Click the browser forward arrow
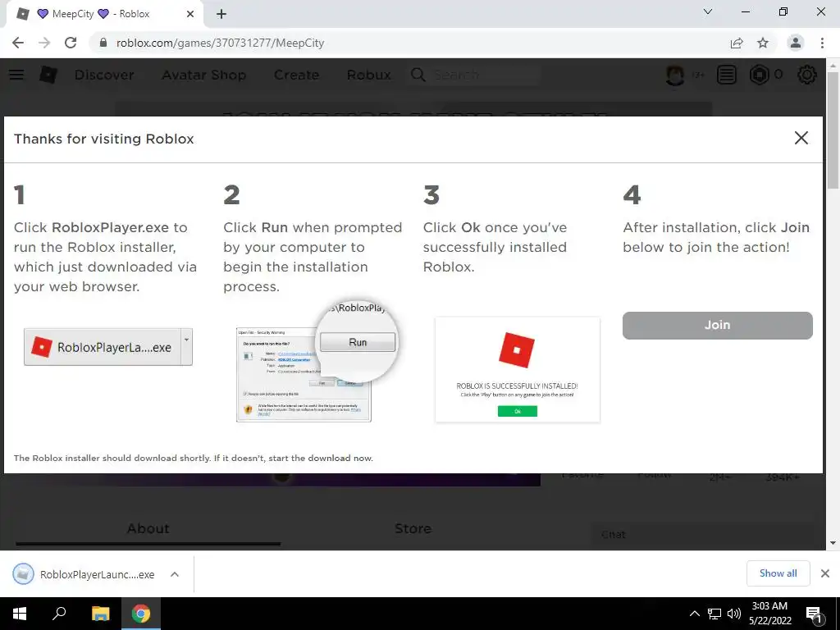The image size is (840, 630). 44,43
